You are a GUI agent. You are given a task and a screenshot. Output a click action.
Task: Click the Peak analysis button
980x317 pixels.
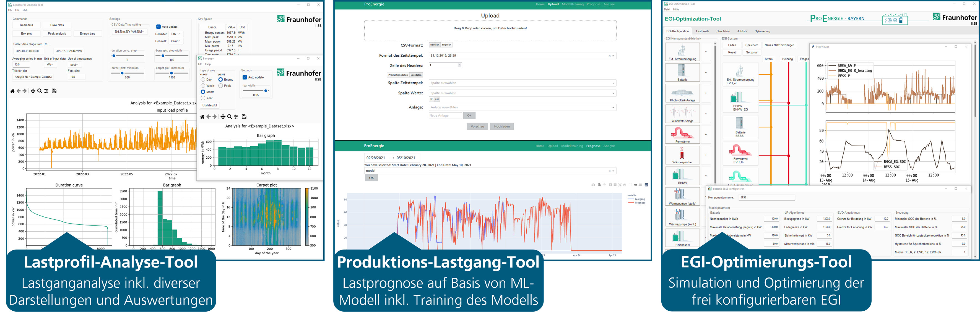[x=57, y=34]
